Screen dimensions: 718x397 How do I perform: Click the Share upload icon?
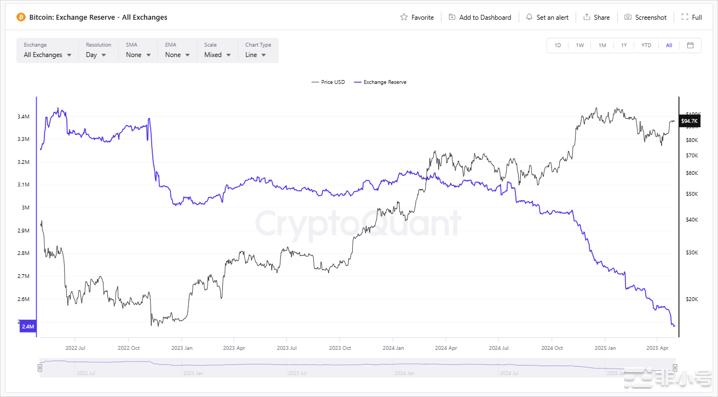tap(586, 17)
